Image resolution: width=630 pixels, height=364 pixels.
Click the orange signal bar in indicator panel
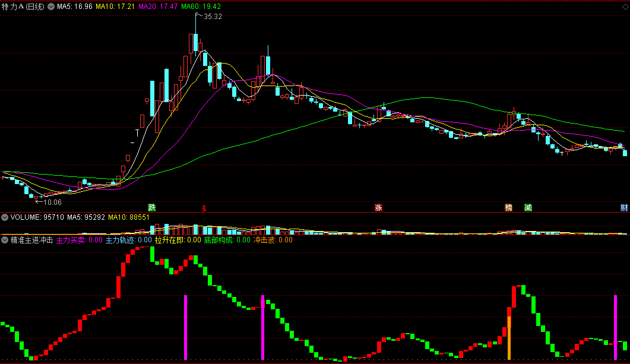[509, 338]
